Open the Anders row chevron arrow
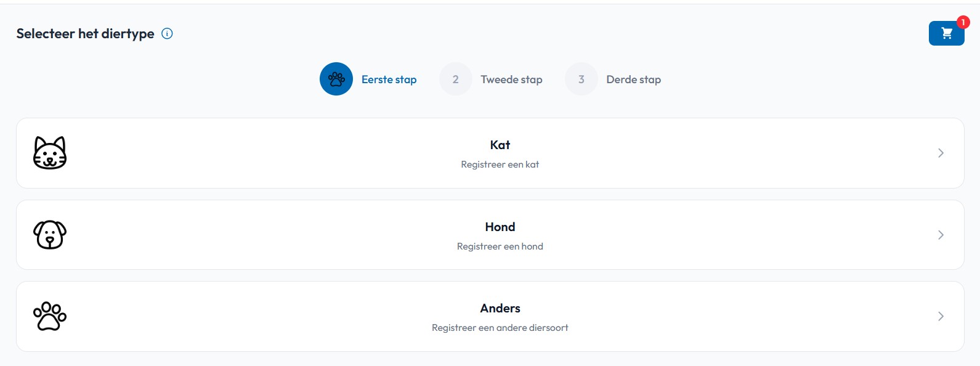The width and height of the screenshot is (980, 366). 941,316
